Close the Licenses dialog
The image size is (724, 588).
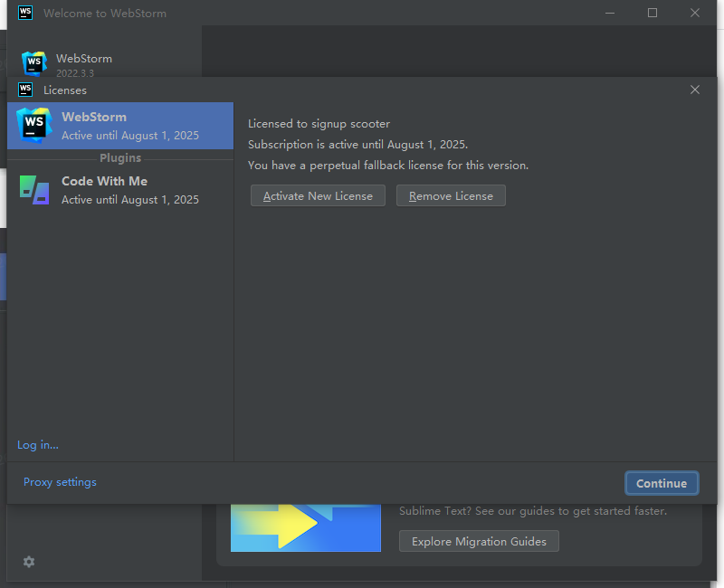point(694,90)
